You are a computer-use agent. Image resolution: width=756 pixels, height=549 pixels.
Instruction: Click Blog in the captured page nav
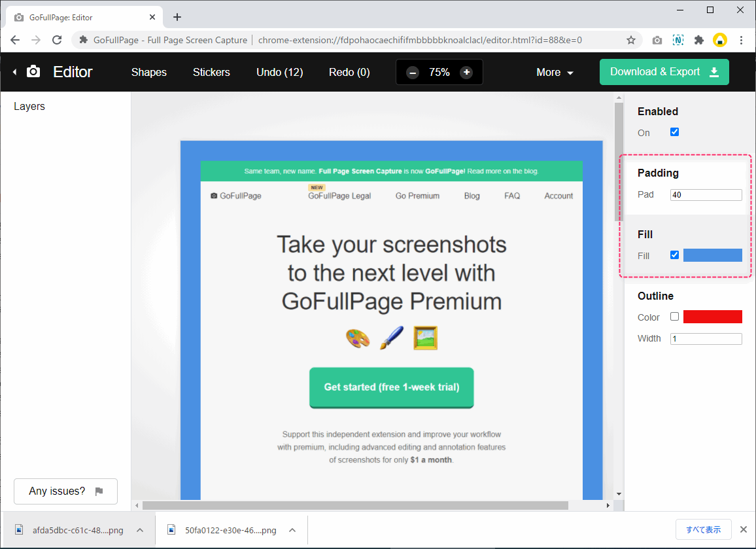pyautogui.click(x=472, y=196)
